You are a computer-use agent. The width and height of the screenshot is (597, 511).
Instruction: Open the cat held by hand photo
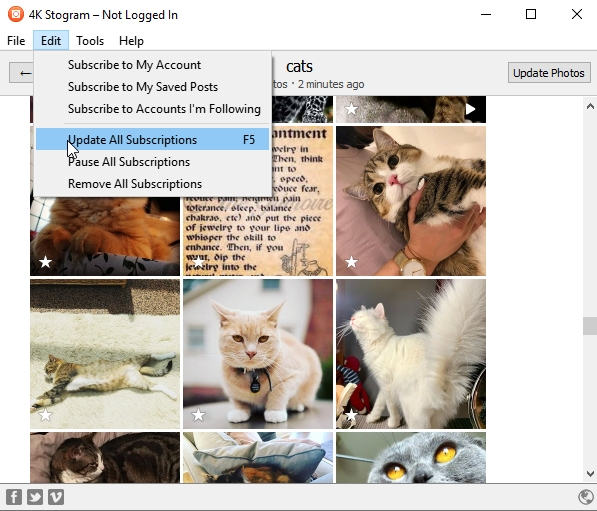coord(411,201)
